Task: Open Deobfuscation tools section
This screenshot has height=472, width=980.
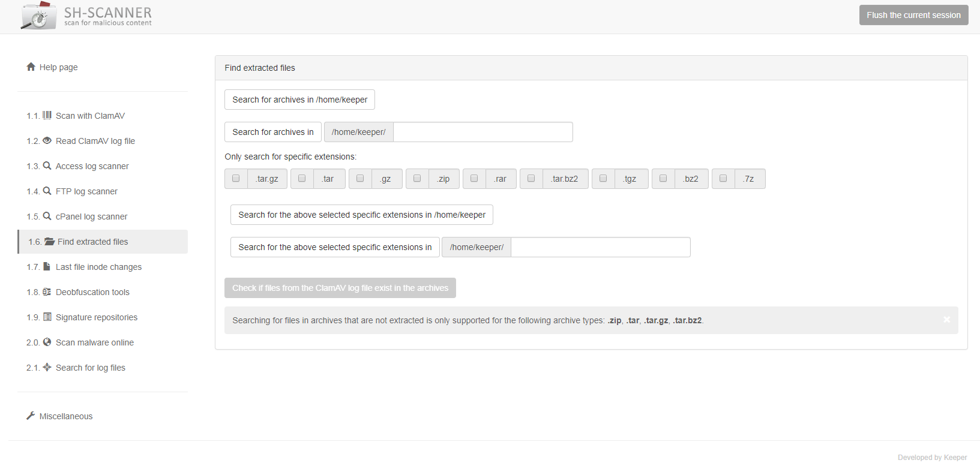Action: pos(103,292)
